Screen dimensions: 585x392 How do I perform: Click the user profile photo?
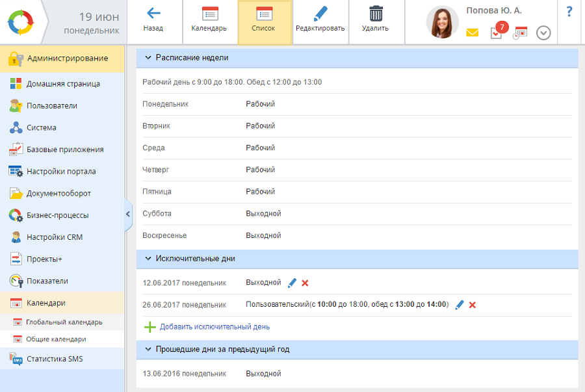[x=442, y=22]
